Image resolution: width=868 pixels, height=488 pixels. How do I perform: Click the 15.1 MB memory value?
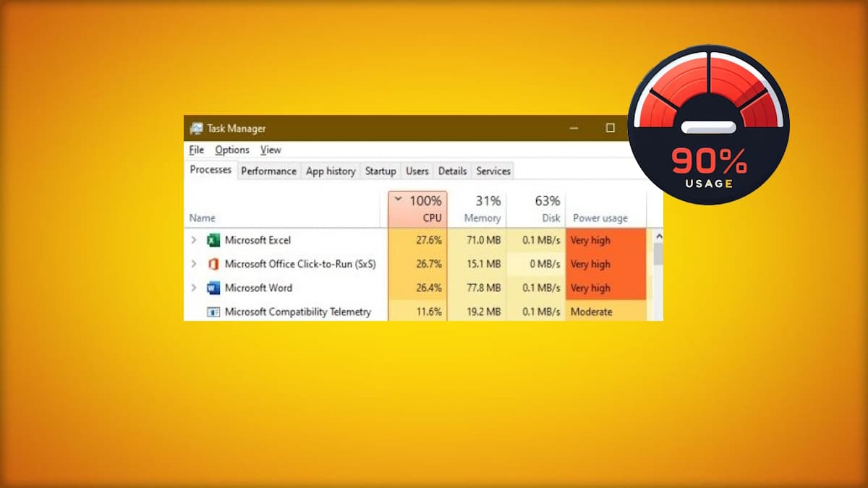click(x=484, y=264)
